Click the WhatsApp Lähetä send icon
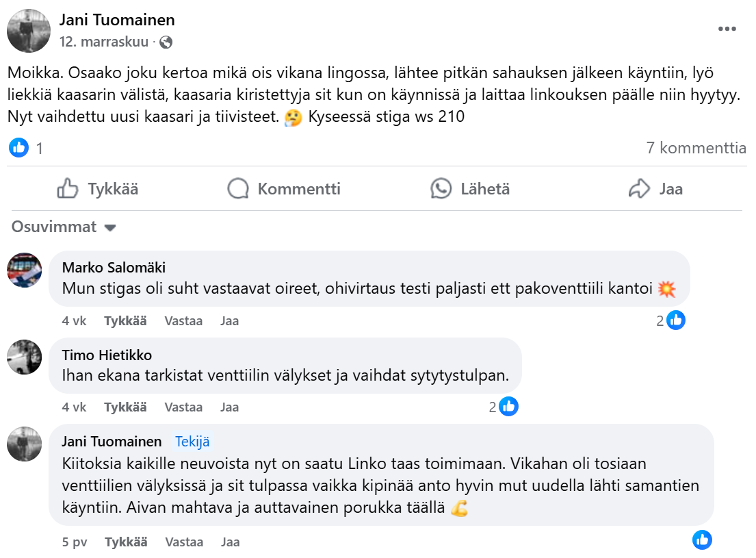Screen dimensions: 756x558 click(441, 189)
